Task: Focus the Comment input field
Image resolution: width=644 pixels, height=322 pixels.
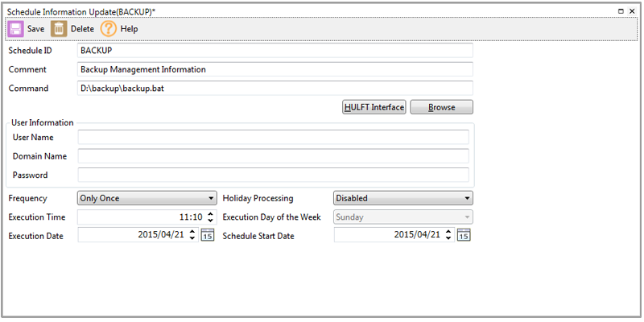Action: [x=275, y=70]
